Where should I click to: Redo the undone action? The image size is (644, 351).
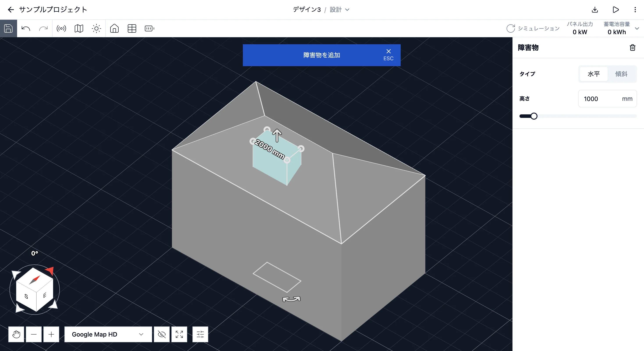[x=43, y=28]
